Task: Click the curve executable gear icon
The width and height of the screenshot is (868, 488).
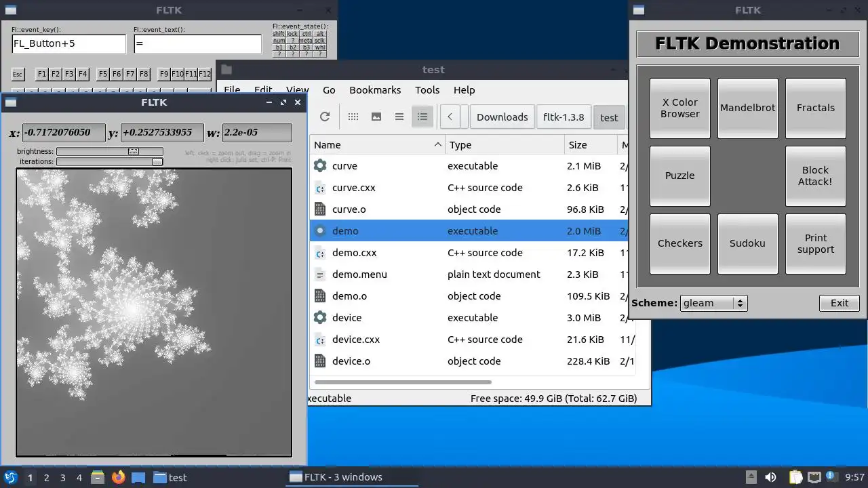Action: 320,165
